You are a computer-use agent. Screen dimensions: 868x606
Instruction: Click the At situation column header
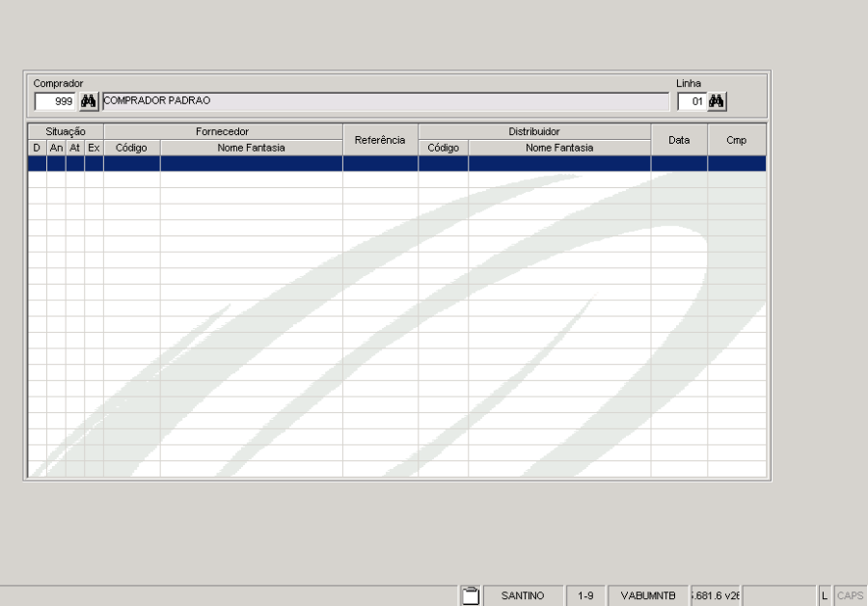74,148
